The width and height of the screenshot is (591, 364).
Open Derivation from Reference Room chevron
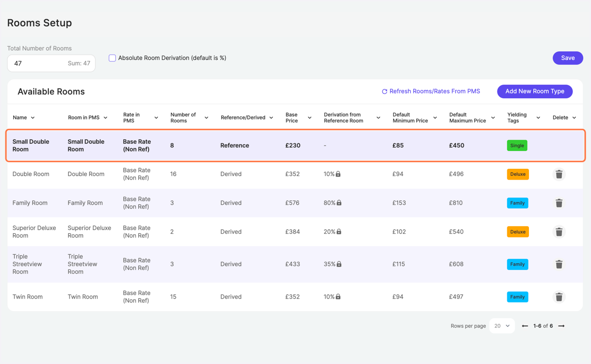pos(378,118)
